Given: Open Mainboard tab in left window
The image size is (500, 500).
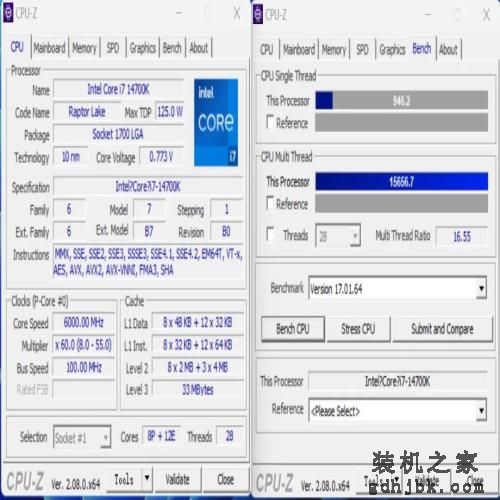Looking at the screenshot, I should tap(49, 48).
